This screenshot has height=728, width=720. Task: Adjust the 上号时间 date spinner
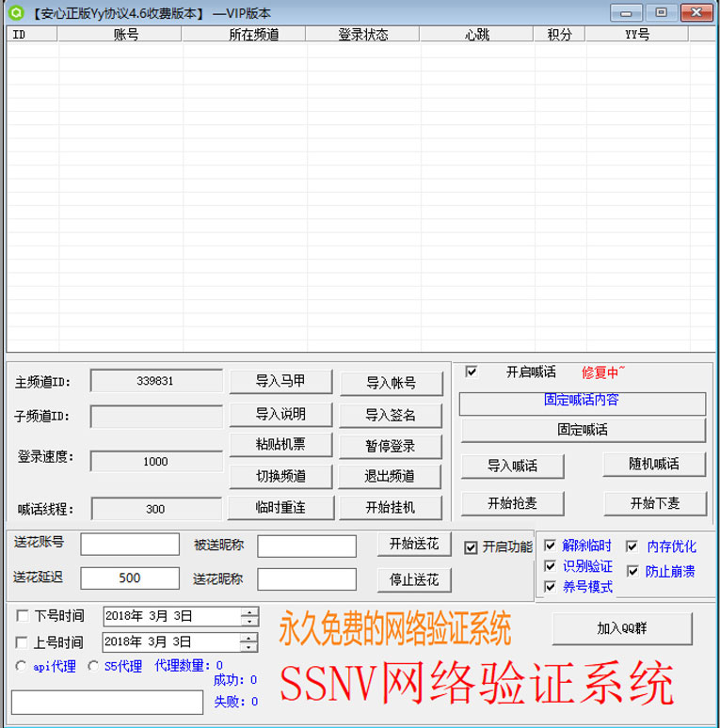pos(249,642)
